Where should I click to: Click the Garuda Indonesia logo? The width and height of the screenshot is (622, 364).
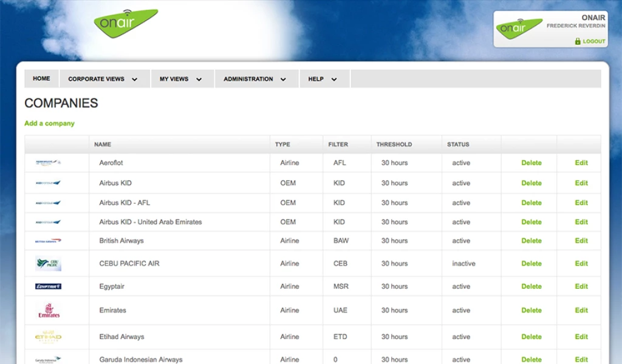coord(48,359)
